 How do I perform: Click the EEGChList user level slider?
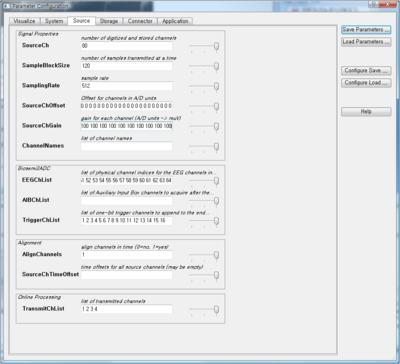click(204, 181)
